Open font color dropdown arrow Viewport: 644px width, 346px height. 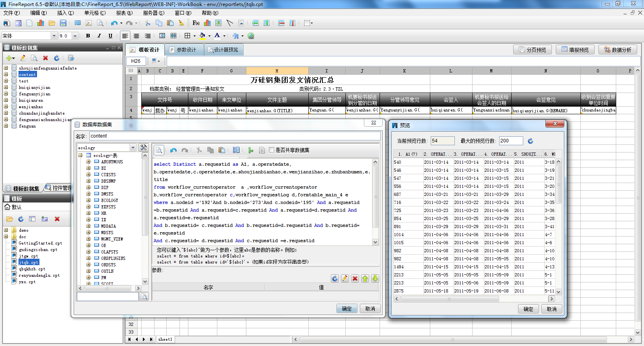tap(224, 36)
